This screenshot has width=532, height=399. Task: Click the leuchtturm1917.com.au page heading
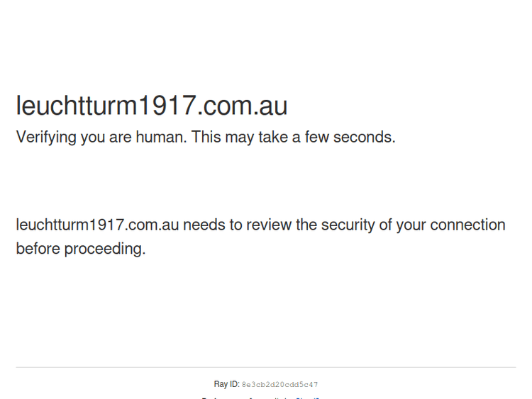[x=151, y=106]
